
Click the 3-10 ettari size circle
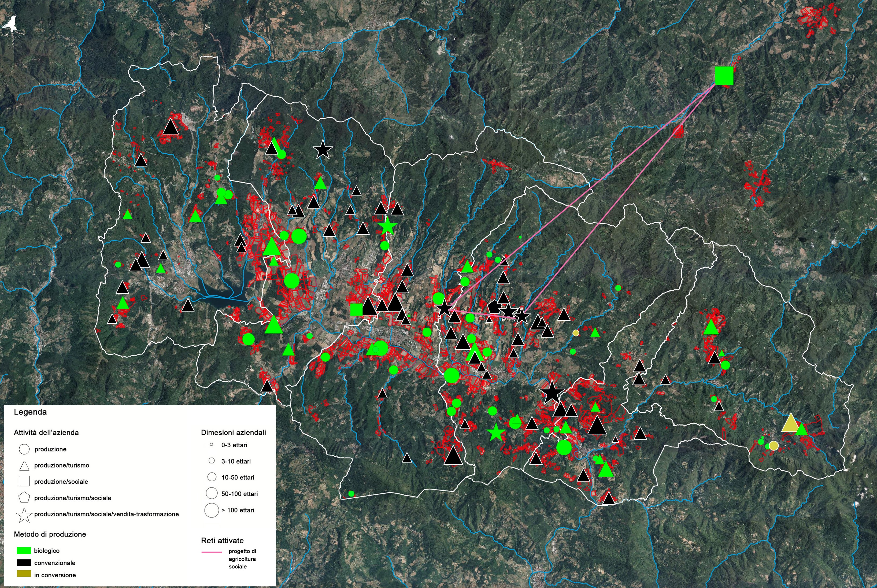[x=212, y=460]
